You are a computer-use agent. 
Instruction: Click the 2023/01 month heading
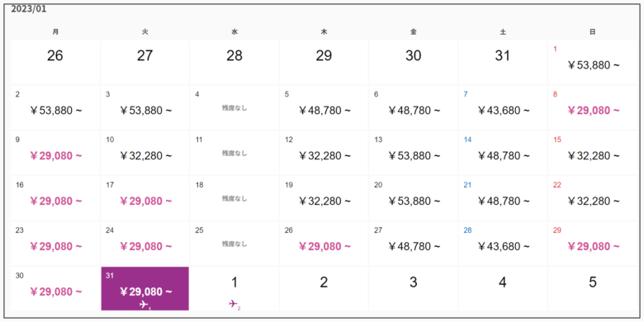coord(28,9)
